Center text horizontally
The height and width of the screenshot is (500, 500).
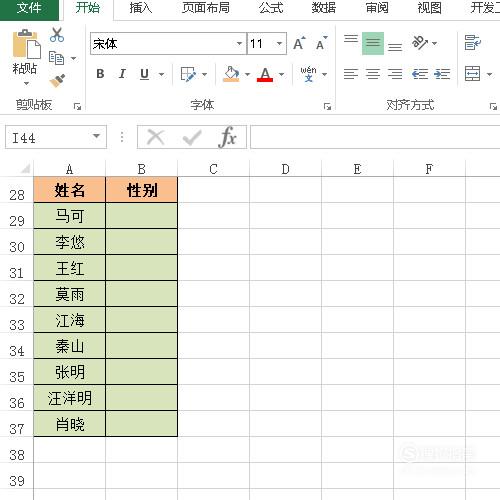pos(373,74)
